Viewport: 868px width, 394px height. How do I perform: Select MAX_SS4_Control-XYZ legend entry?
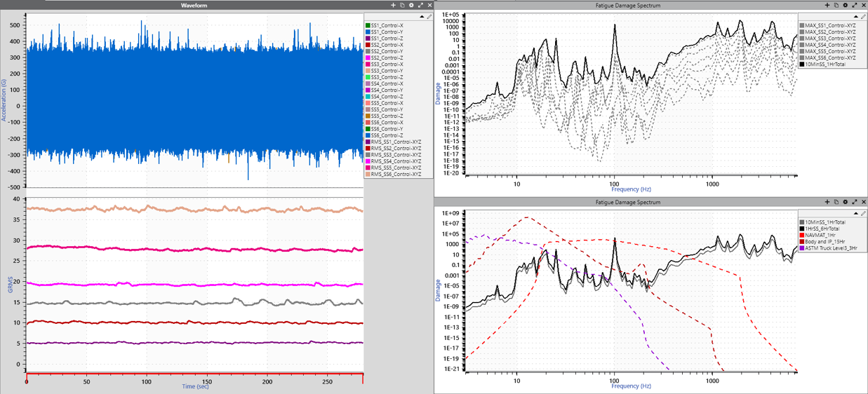coord(828,45)
